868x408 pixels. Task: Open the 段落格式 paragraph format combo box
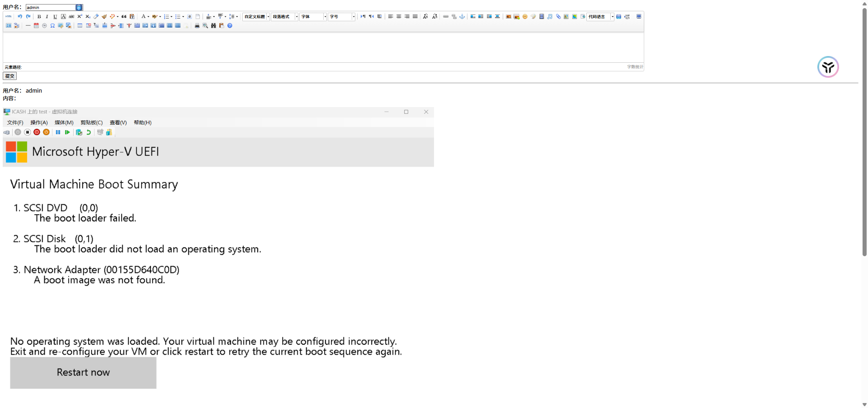(x=285, y=17)
